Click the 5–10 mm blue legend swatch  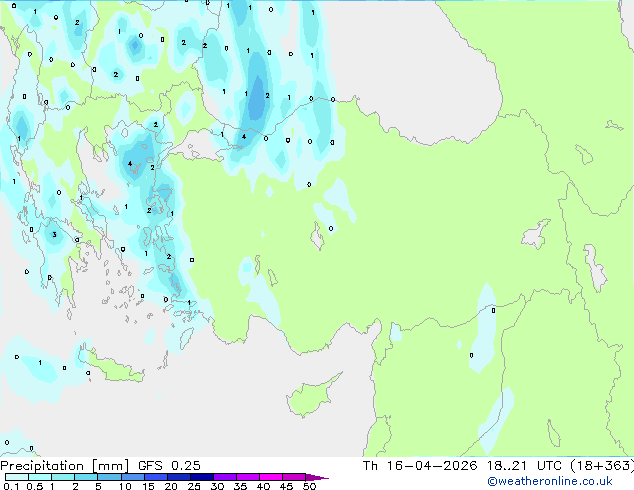point(109,477)
